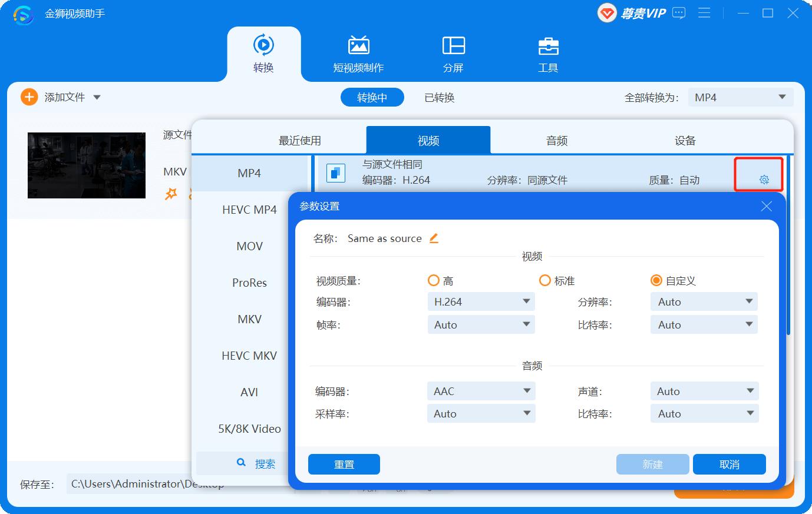The width and height of the screenshot is (812, 514).
Task: Click the 重置 reset button
Action: coord(344,465)
